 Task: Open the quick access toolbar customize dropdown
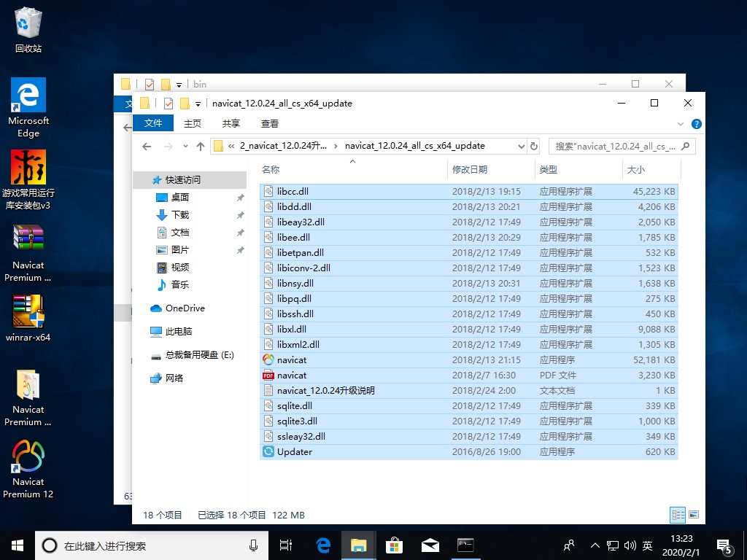pyautogui.click(x=198, y=104)
